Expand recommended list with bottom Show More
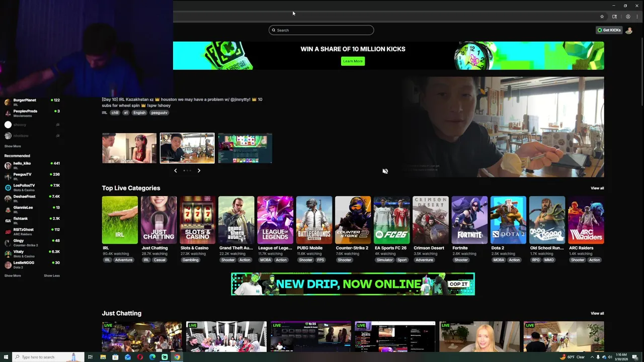The height and width of the screenshot is (362, 644). (x=13, y=276)
